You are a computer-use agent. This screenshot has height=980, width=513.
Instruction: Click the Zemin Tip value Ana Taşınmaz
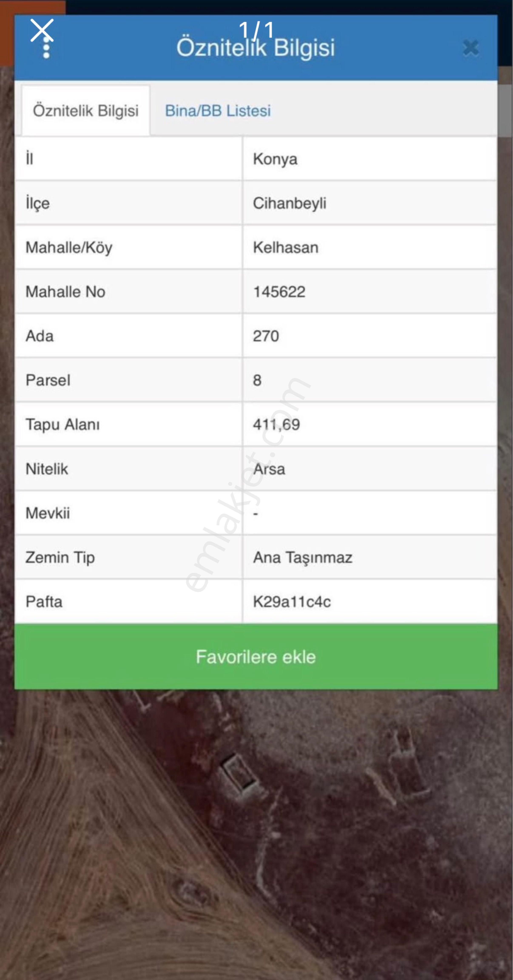(303, 558)
